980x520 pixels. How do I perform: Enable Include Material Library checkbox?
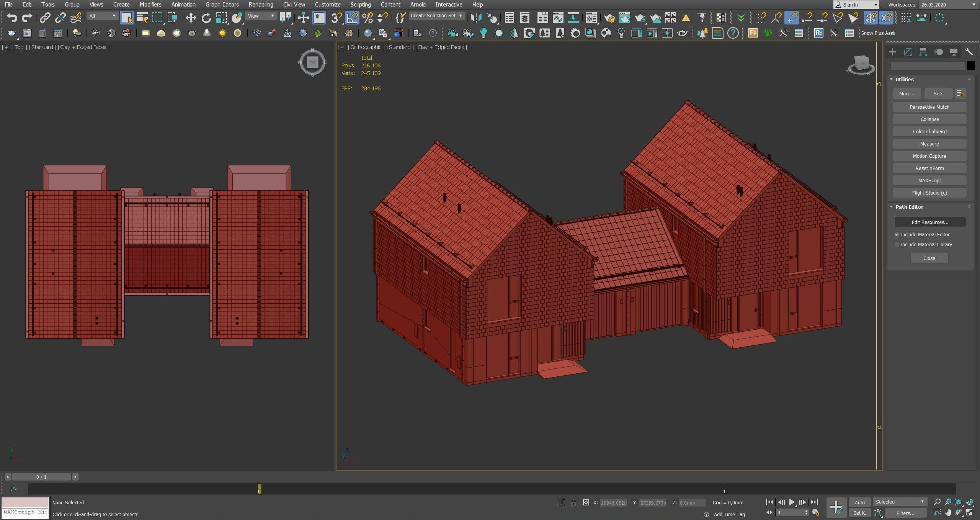click(897, 244)
